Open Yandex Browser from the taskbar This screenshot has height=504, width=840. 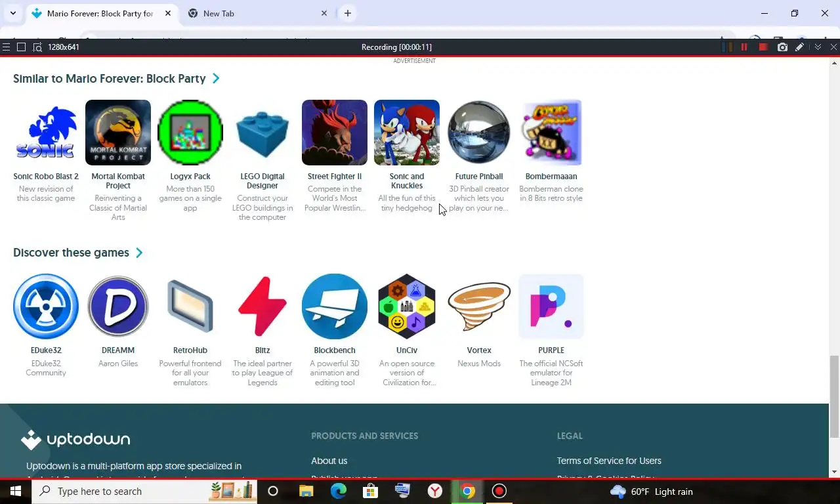[435, 491]
